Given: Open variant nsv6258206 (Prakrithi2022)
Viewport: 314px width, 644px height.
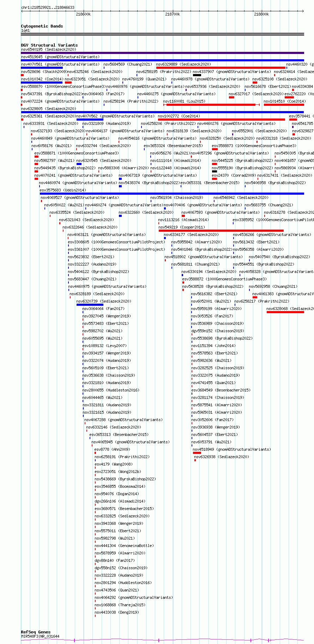Looking at the screenshot, I should pyautogui.click(x=168, y=123).
